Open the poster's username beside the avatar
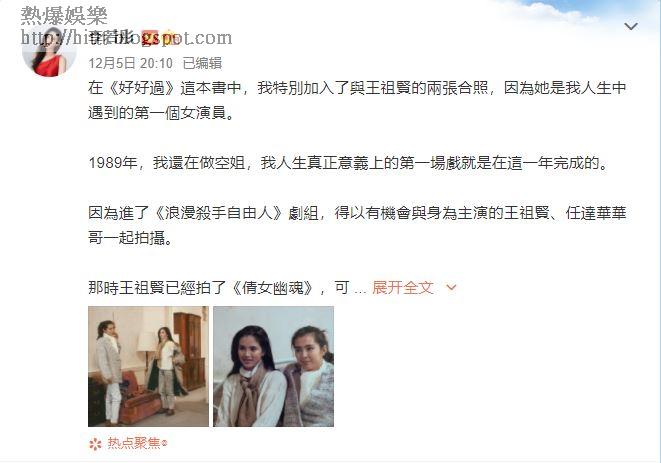 tap(112, 38)
